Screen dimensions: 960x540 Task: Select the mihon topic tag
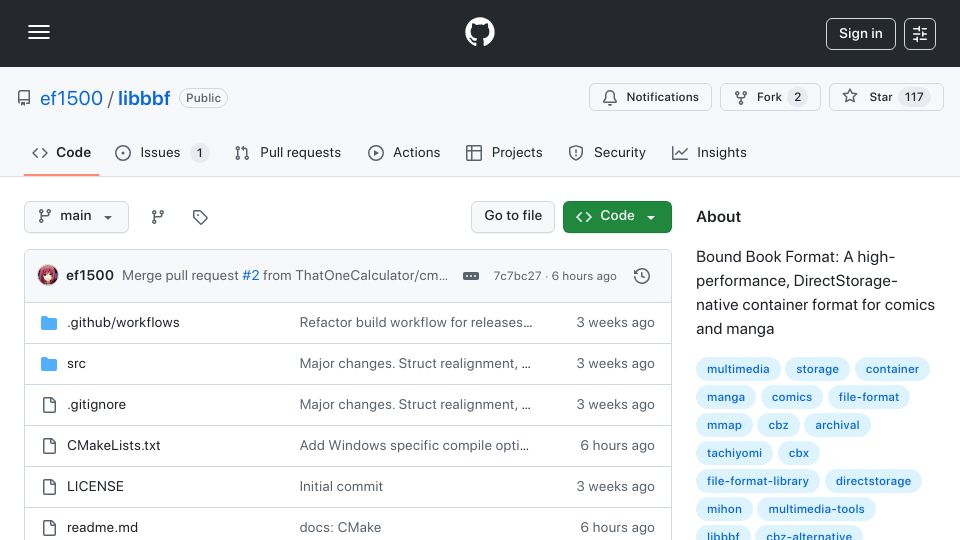[x=724, y=510]
